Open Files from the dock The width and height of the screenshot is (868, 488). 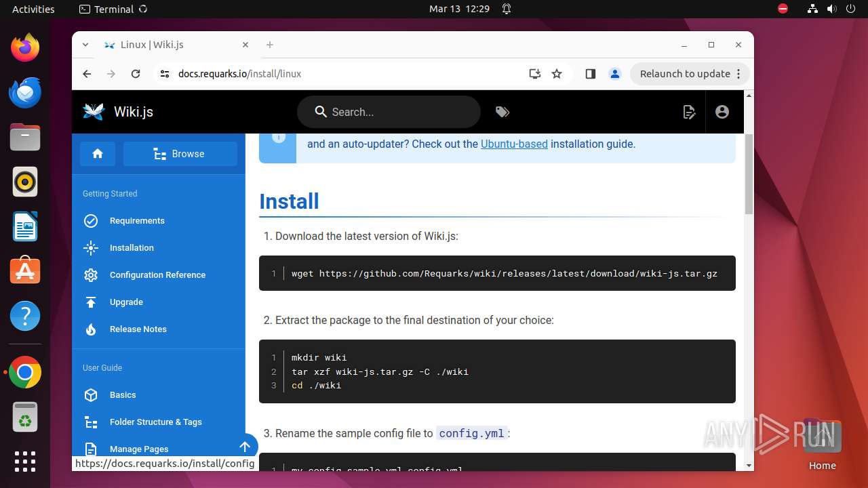25,138
